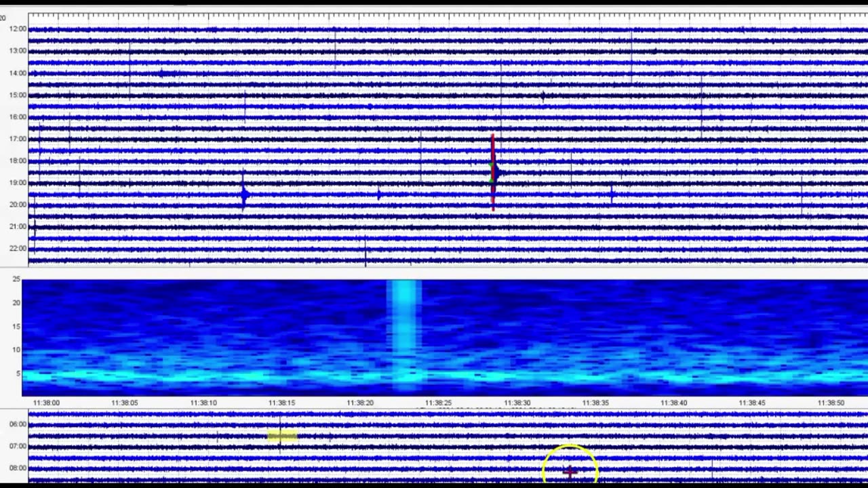
Task: Click the 08:00 label in lower helicorder
Action: coord(18,468)
